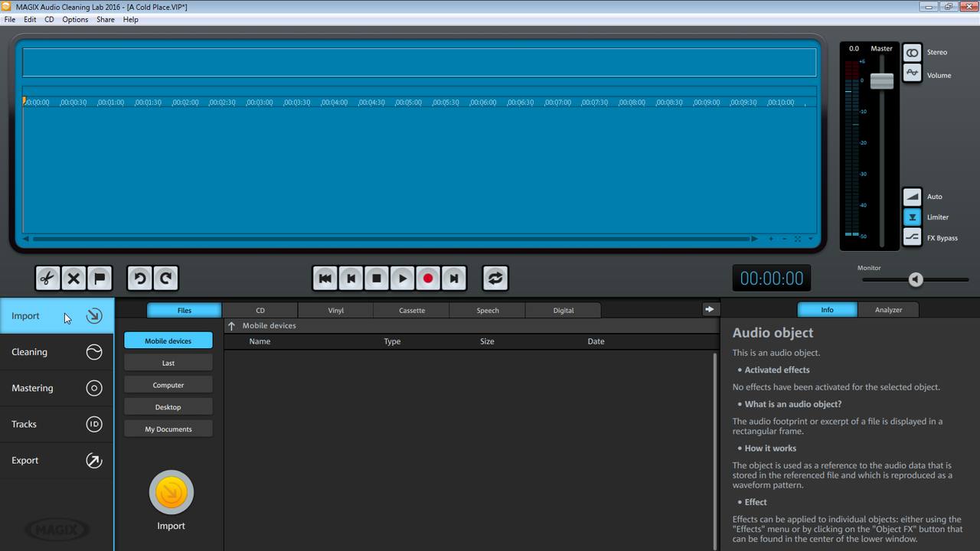This screenshot has height=551, width=980.
Task: Sort file list by Date column
Action: pos(596,341)
